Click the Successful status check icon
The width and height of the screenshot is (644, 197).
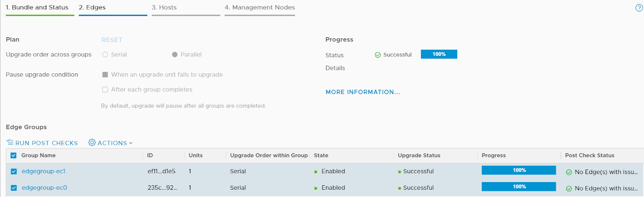tap(378, 55)
